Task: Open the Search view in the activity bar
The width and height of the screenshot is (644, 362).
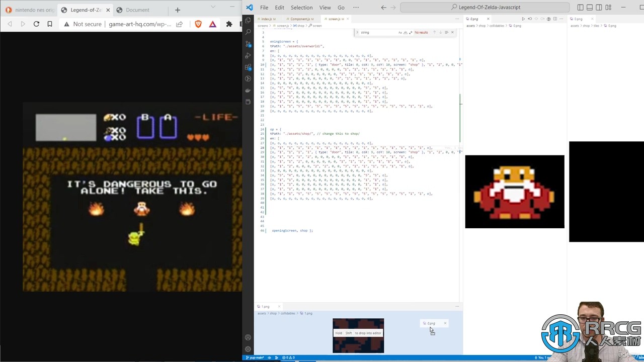Action: 248,32
